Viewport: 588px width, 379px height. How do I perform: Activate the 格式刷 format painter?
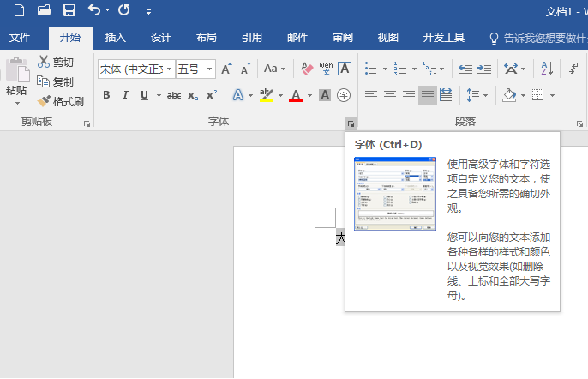(x=60, y=101)
